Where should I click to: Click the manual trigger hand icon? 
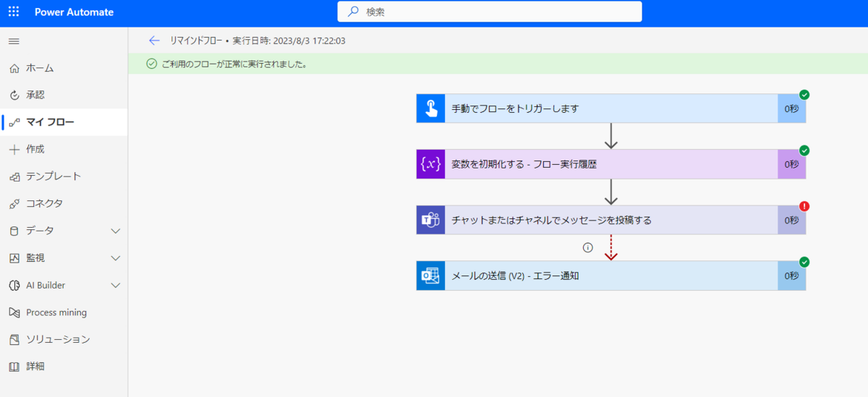click(x=430, y=108)
